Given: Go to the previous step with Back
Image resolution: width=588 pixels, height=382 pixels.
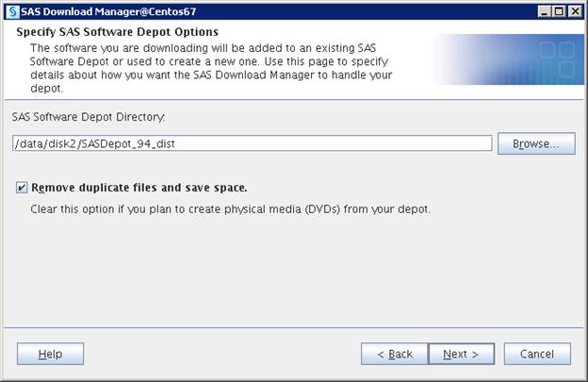Looking at the screenshot, I should (x=395, y=354).
